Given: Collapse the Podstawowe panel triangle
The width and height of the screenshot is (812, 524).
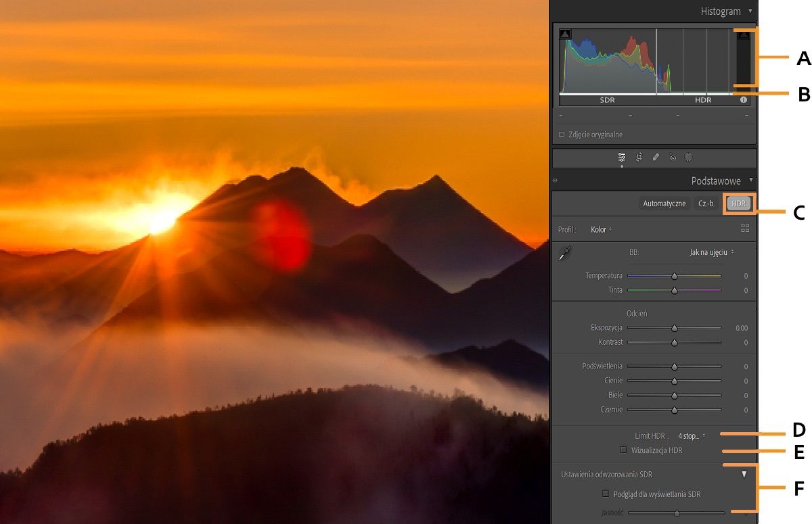Looking at the screenshot, I should [x=750, y=181].
